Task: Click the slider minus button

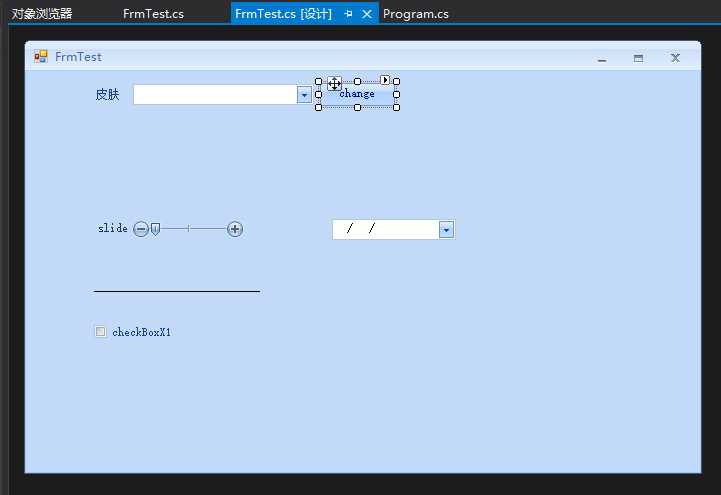Action: click(x=141, y=229)
